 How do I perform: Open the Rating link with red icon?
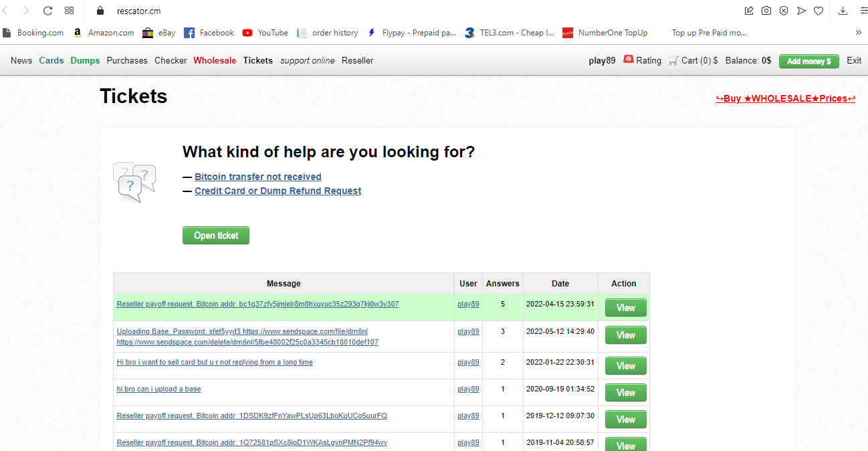coord(642,60)
